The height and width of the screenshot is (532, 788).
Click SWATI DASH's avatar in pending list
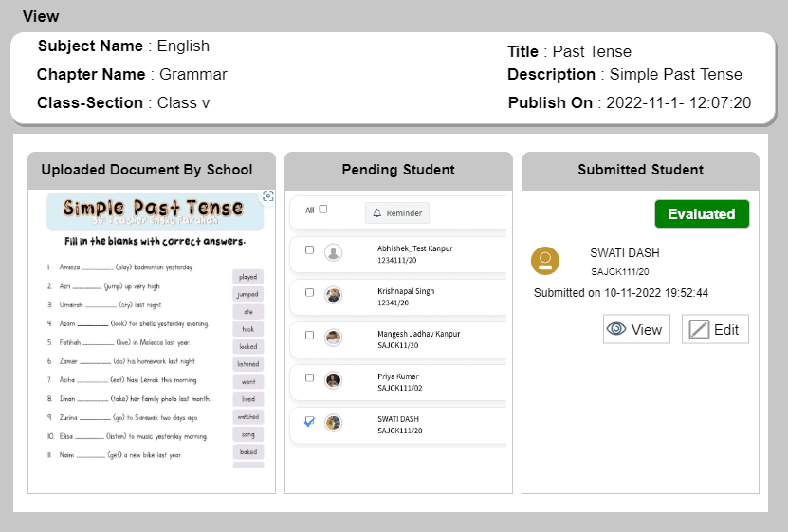click(x=333, y=423)
